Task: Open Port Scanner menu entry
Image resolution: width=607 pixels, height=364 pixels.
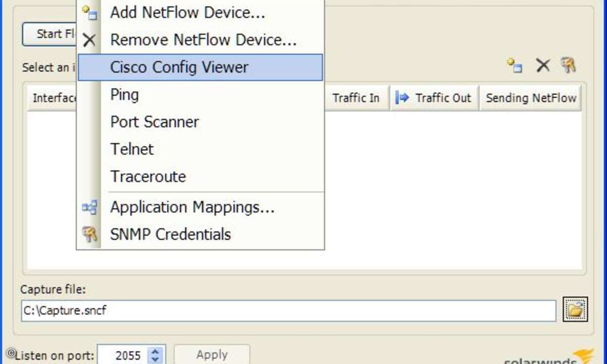Action: [x=200, y=122]
